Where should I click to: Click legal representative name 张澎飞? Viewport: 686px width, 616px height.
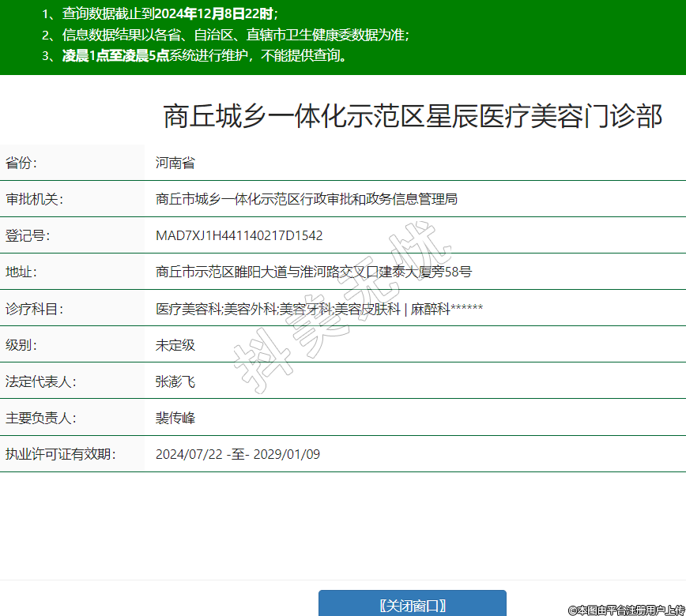coord(175,382)
